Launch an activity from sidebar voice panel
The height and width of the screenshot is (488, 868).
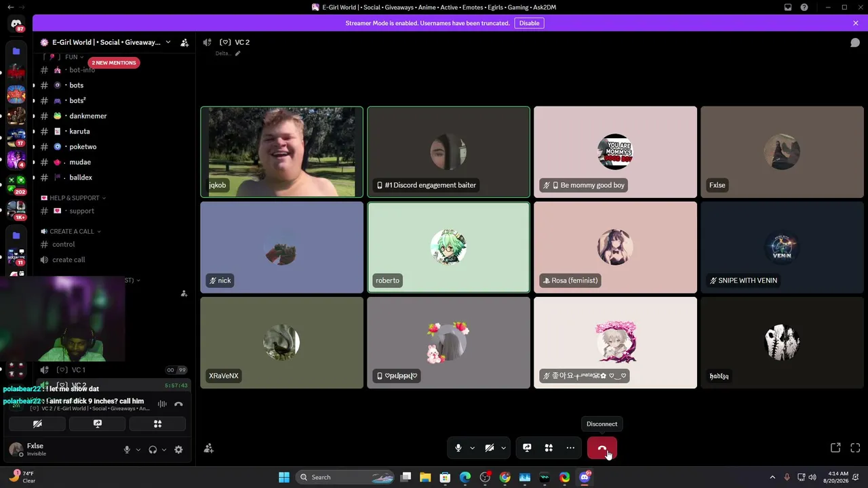click(157, 424)
